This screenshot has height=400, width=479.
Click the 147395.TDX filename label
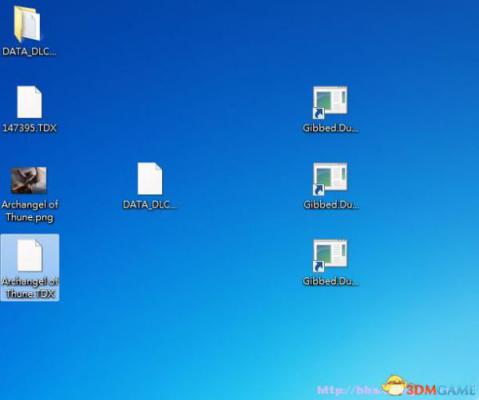tap(29, 128)
